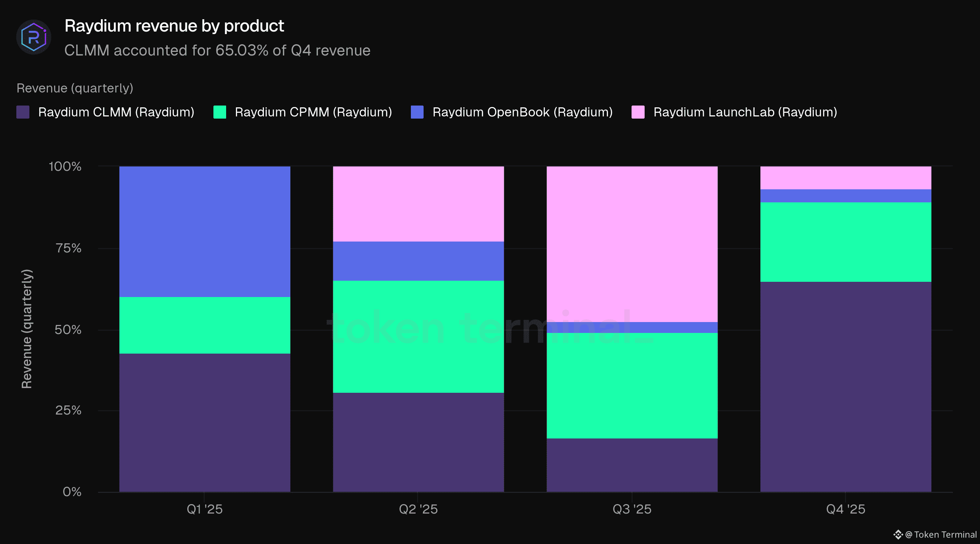Viewport: 980px width, 544px height.
Task: Click the Token Terminal watermark logo icon
Action: point(898,535)
